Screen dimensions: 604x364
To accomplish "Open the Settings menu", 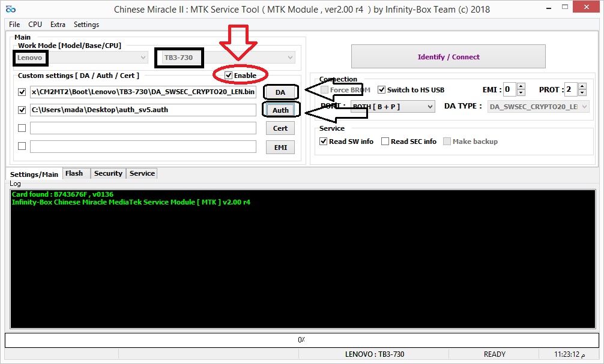I will point(86,24).
